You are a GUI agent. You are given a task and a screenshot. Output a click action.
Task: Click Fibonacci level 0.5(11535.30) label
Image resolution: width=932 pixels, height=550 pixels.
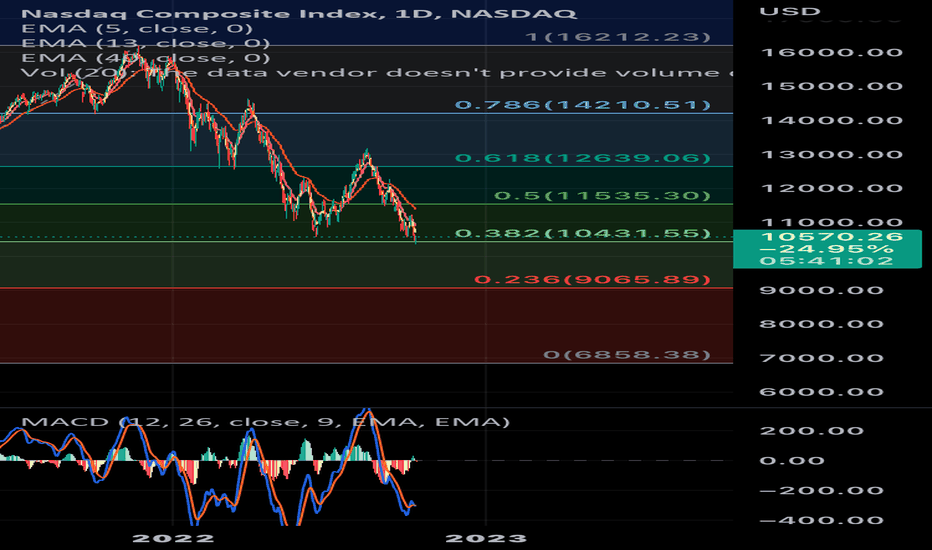[x=603, y=196]
